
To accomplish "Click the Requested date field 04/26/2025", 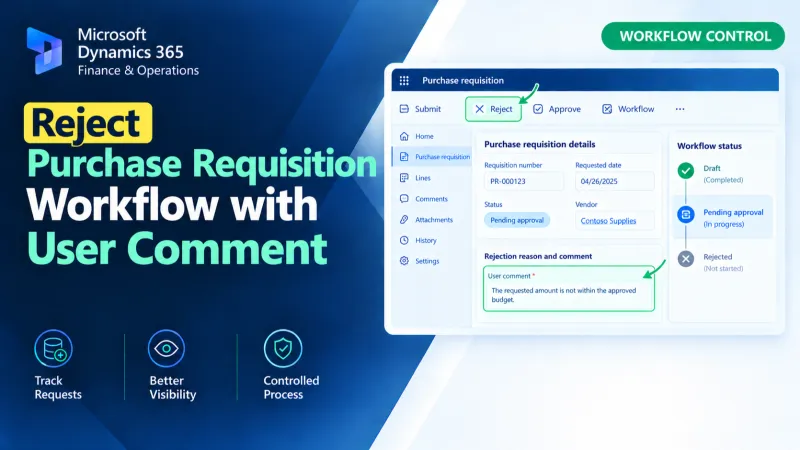I will [x=614, y=181].
